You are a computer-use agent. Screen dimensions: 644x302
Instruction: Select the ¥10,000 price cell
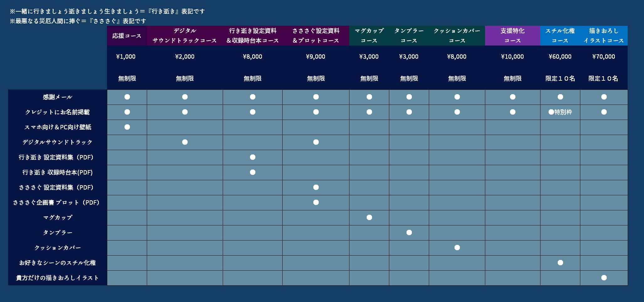(x=512, y=57)
